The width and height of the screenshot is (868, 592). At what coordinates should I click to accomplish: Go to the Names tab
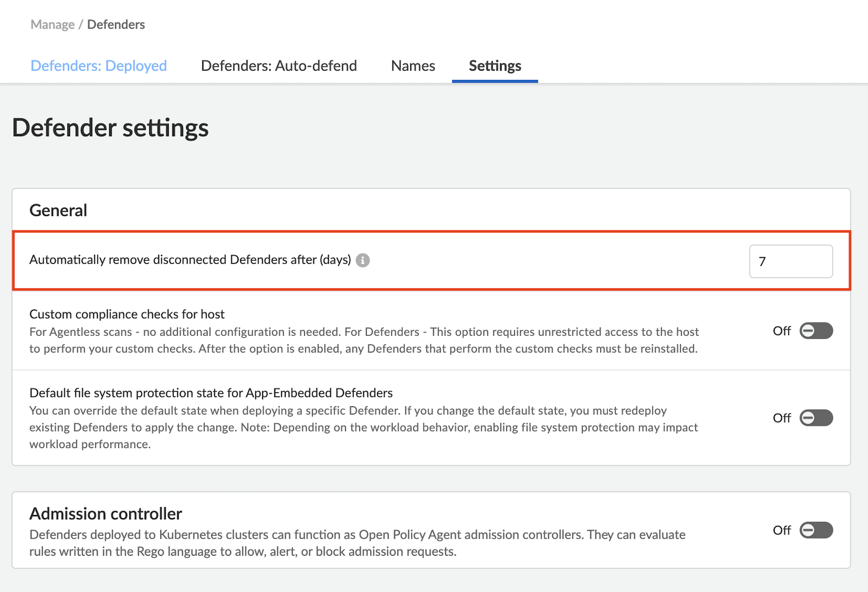tap(413, 66)
